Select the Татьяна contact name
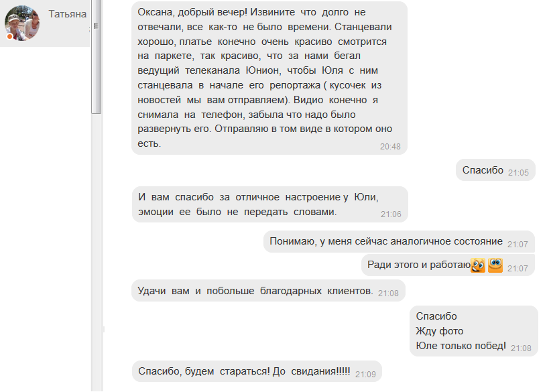549x392 pixels. coord(67,14)
